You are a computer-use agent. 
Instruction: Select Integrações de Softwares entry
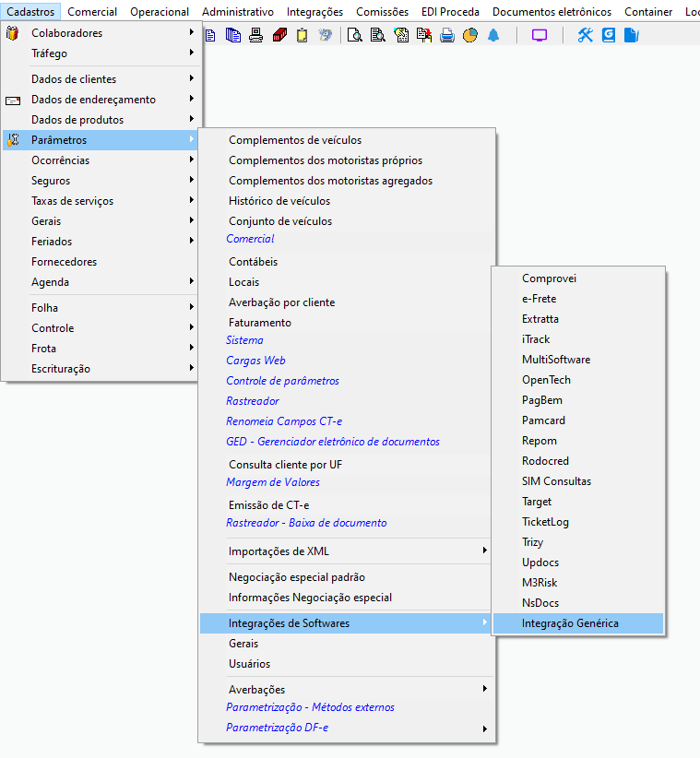point(347,623)
